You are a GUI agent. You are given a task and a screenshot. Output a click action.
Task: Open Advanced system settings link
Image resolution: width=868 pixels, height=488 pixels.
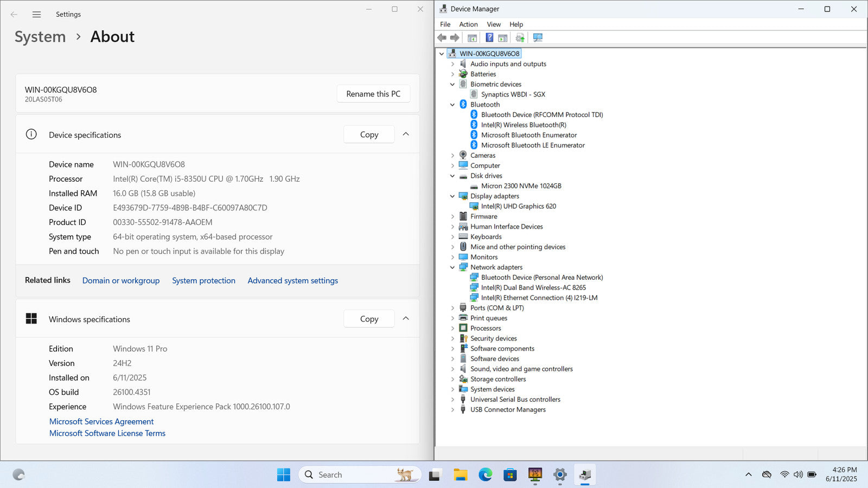point(292,280)
